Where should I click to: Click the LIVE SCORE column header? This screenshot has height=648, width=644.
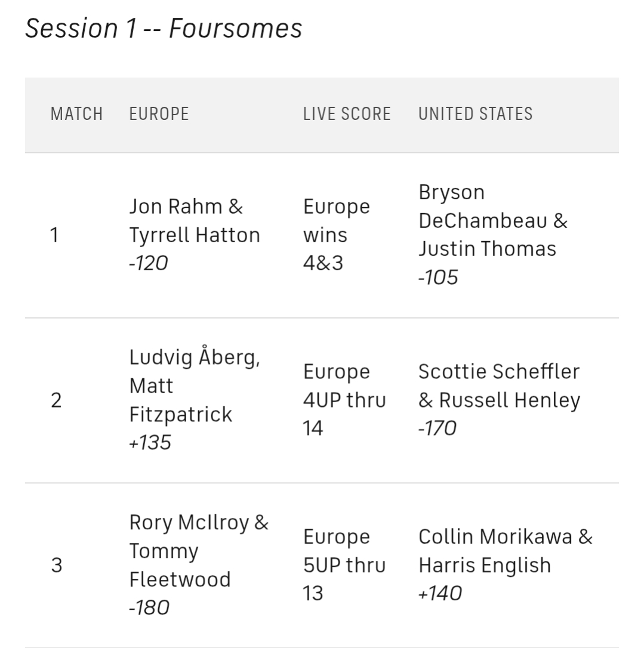347,114
